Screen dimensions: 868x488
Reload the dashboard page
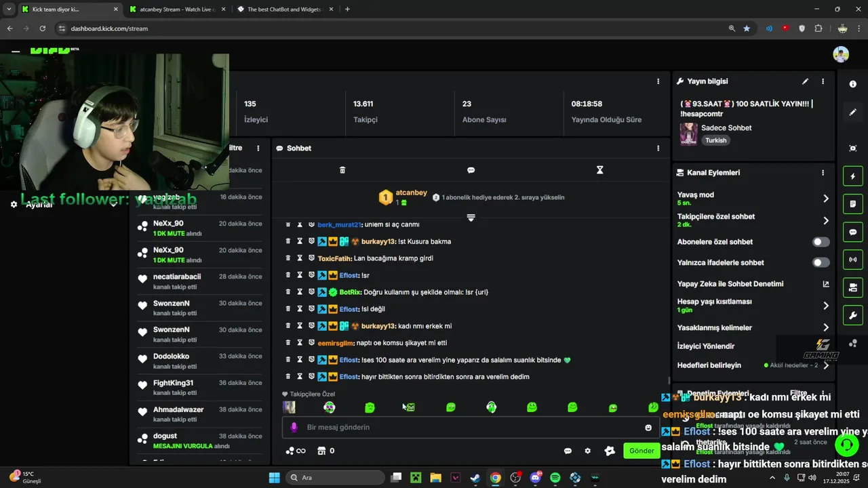pos(43,28)
